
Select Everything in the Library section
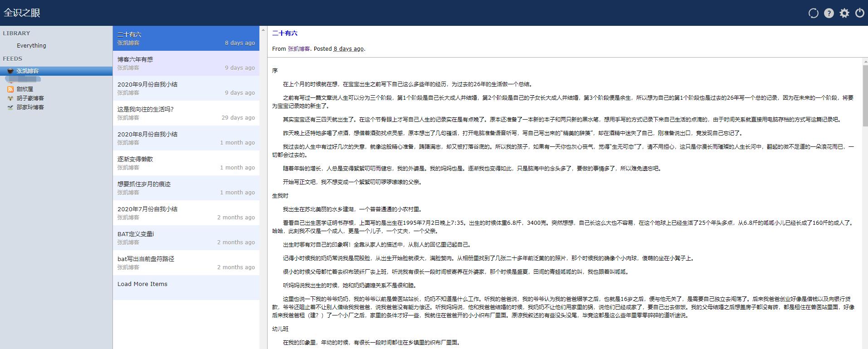point(31,46)
